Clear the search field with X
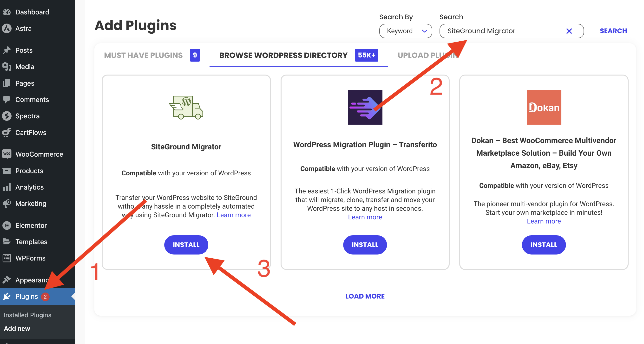 [x=569, y=31]
